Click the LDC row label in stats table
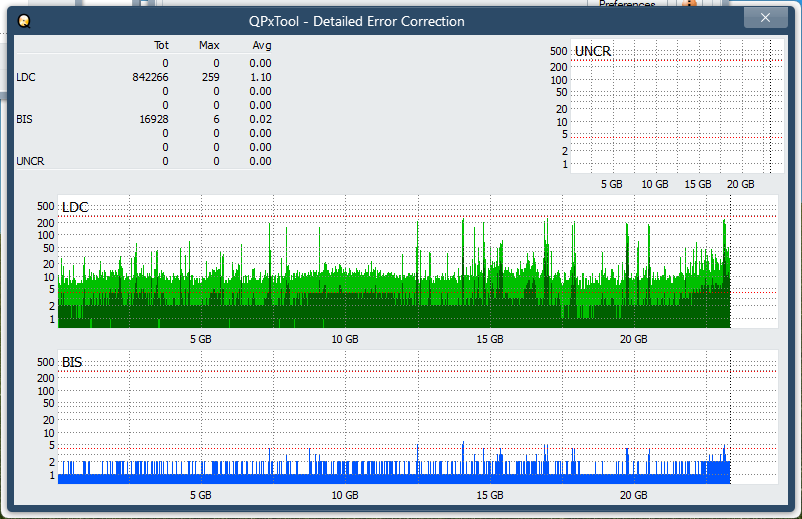The image size is (802, 519). 26,77
